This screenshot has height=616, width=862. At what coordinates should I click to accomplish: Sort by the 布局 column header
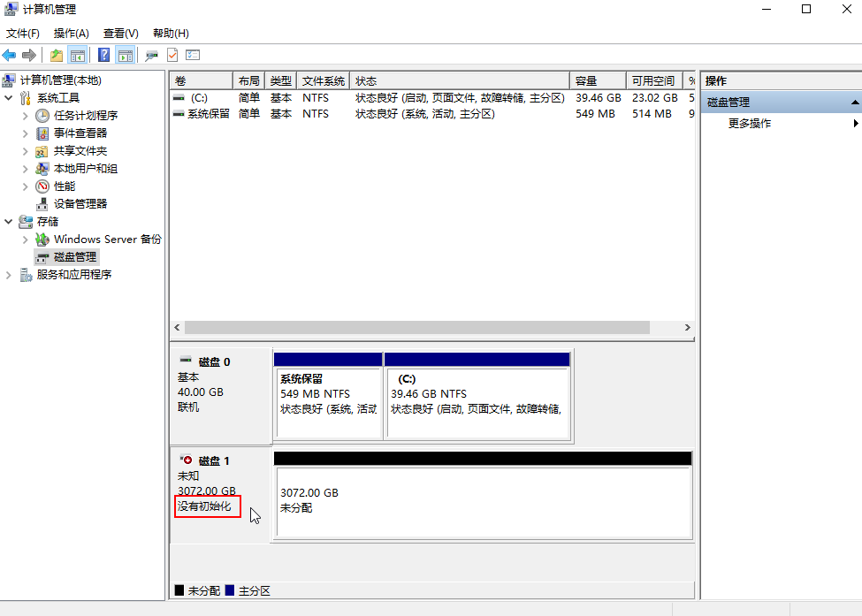click(249, 80)
